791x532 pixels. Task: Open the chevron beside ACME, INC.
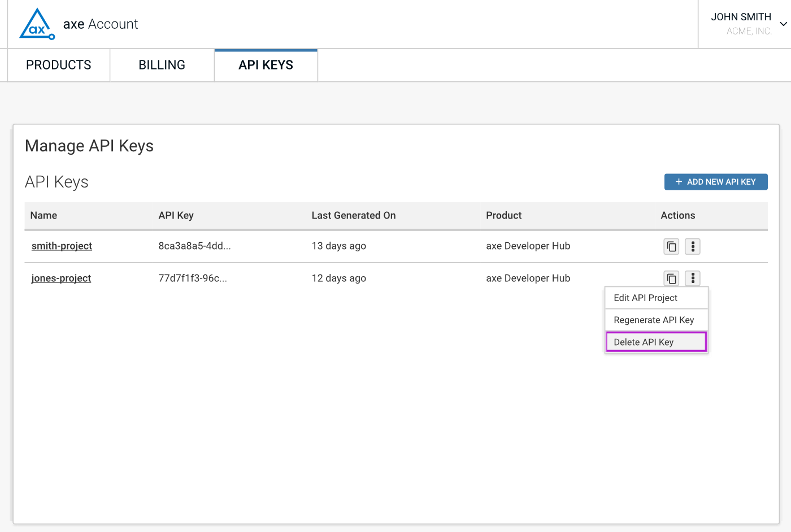pos(784,23)
